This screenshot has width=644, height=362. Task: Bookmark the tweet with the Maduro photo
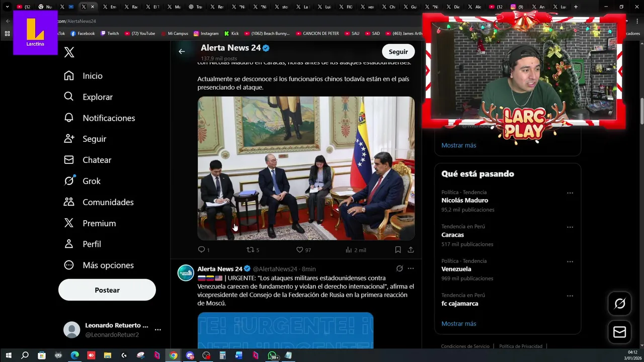[397, 249]
